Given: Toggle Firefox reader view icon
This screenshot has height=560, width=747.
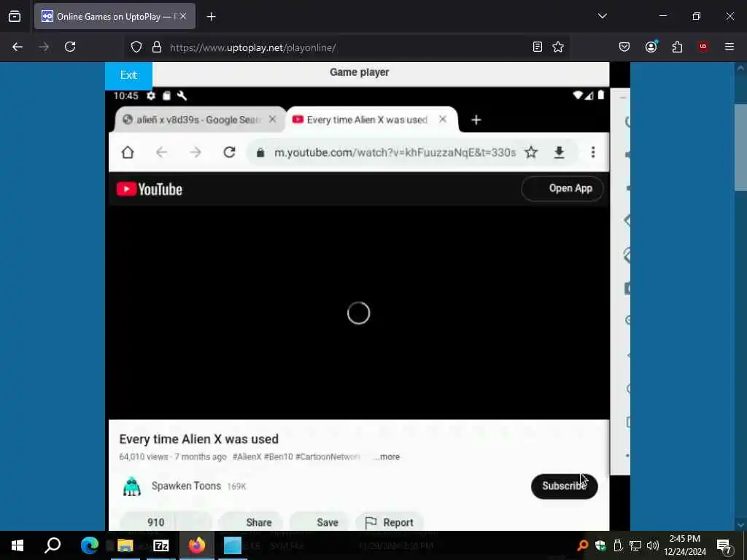Looking at the screenshot, I should tap(538, 47).
